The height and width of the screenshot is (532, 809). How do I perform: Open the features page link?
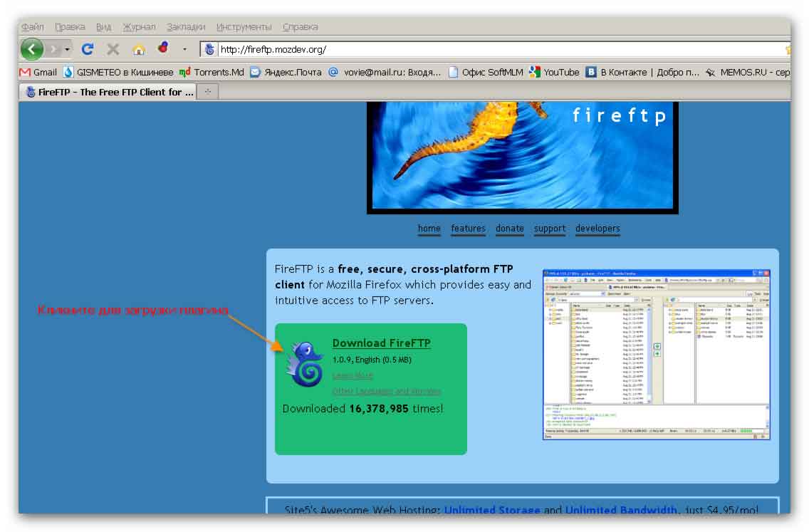coord(468,229)
